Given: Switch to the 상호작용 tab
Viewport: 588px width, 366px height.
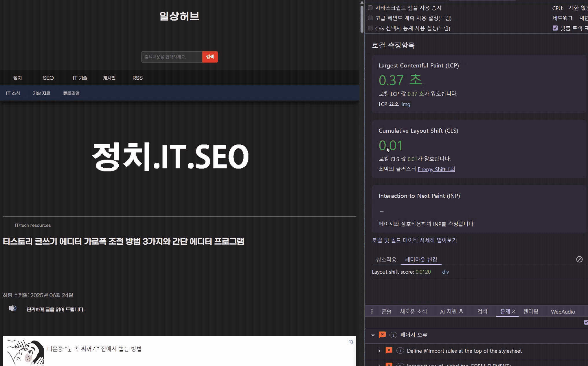Looking at the screenshot, I should 386,259.
